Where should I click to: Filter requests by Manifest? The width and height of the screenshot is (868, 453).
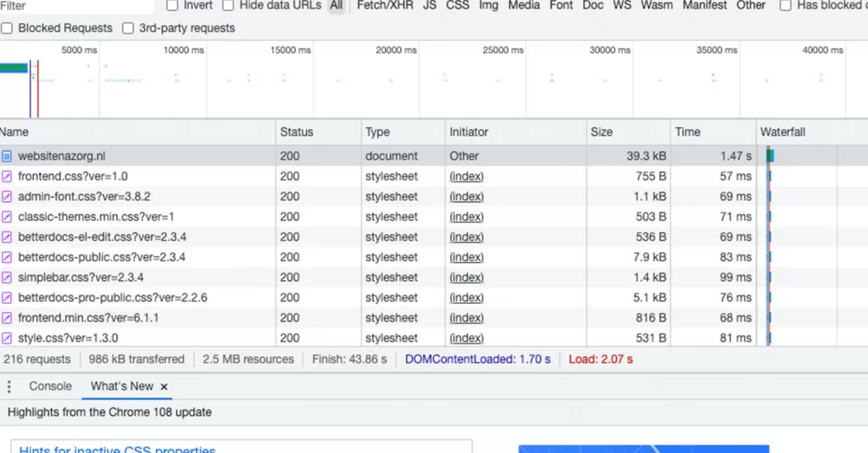(704, 6)
